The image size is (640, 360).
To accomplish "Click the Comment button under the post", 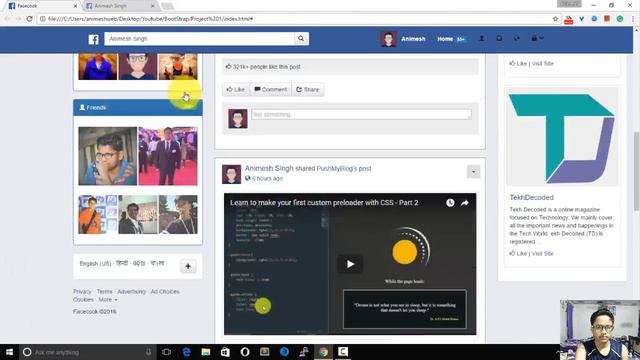I will pyautogui.click(x=270, y=89).
